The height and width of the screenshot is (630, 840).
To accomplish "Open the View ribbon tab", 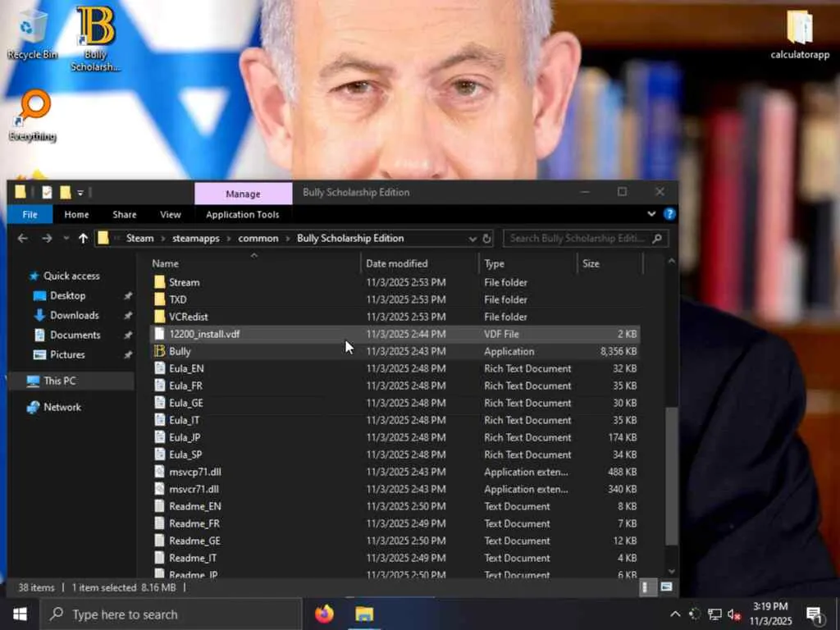I will [x=171, y=214].
